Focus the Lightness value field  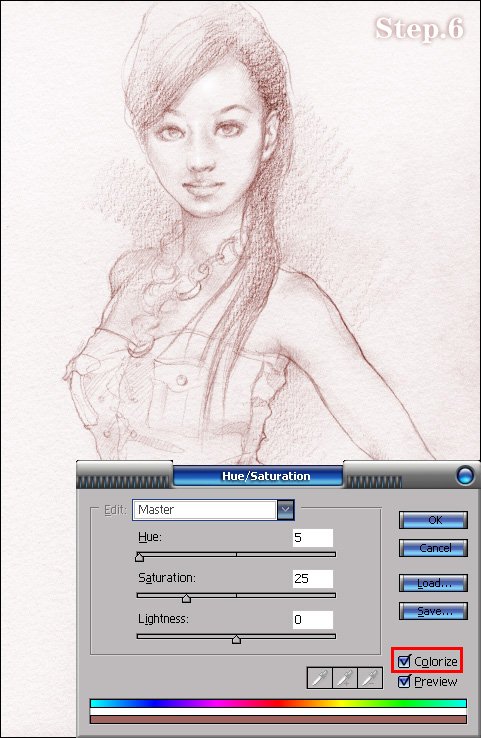tap(313, 619)
